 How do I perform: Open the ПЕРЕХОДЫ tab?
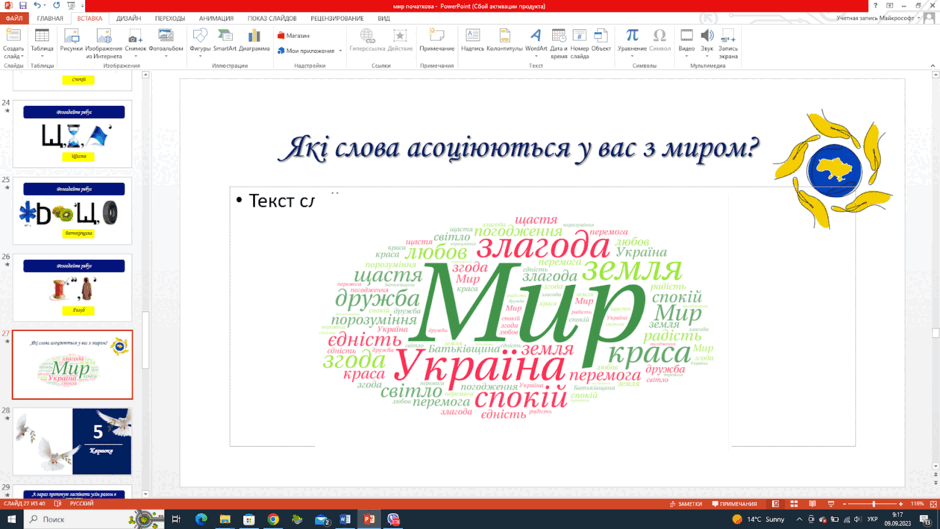click(x=170, y=19)
